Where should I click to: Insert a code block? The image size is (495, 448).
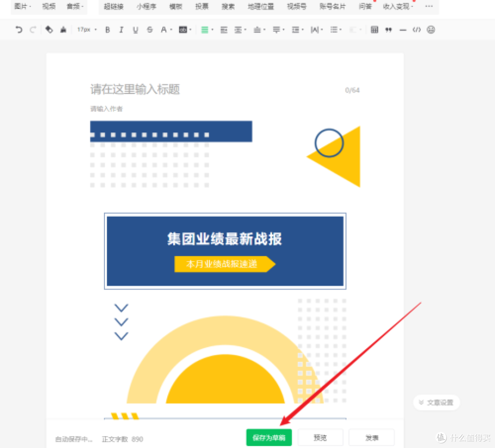[x=417, y=30]
